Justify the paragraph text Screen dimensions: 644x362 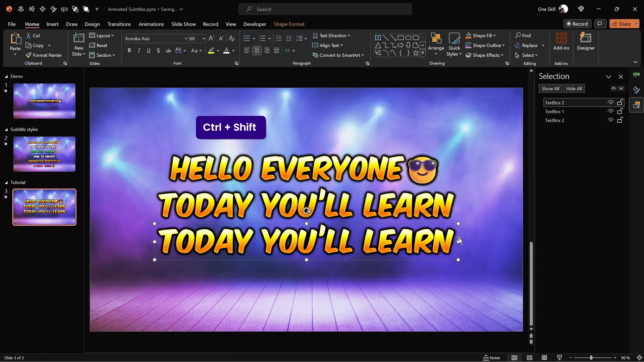point(276,50)
